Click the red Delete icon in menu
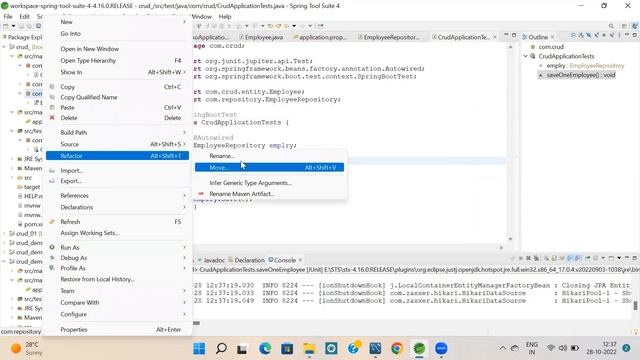640x360 pixels. point(52,118)
